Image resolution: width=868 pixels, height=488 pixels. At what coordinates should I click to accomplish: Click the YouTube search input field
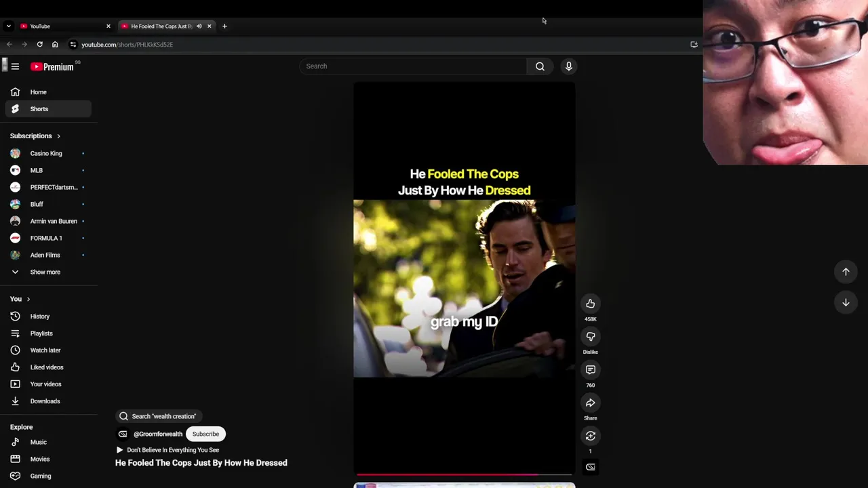[x=413, y=66]
